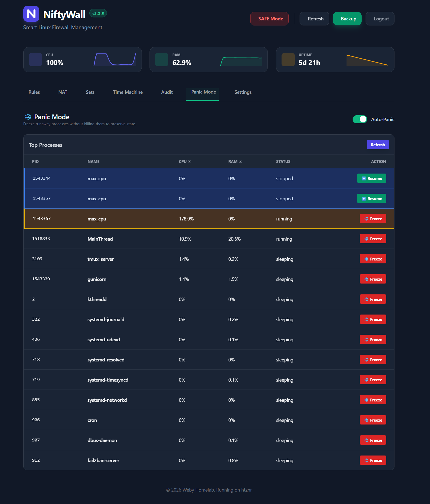Viewport: 430px width, 504px height.
Task: Click the v3.2.0 version badge
Action: [x=98, y=13]
